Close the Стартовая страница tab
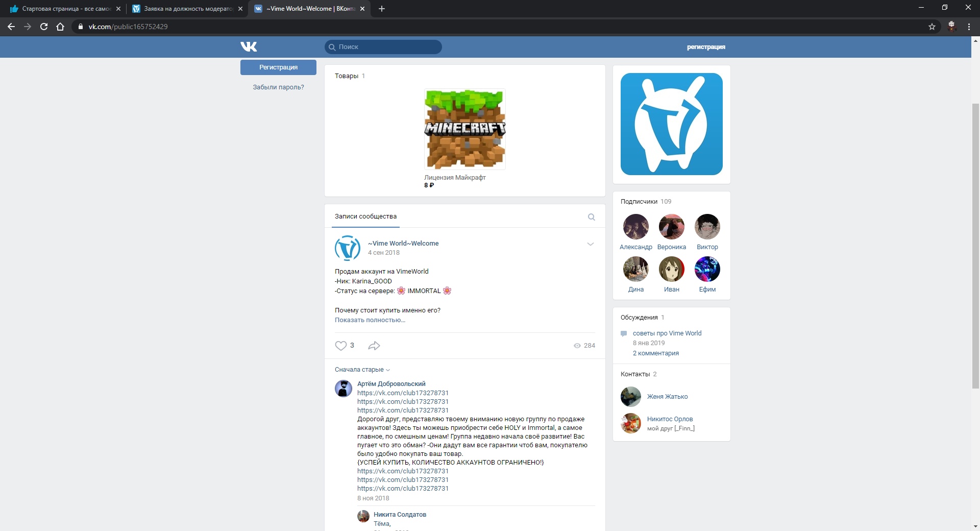 [118, 9]
